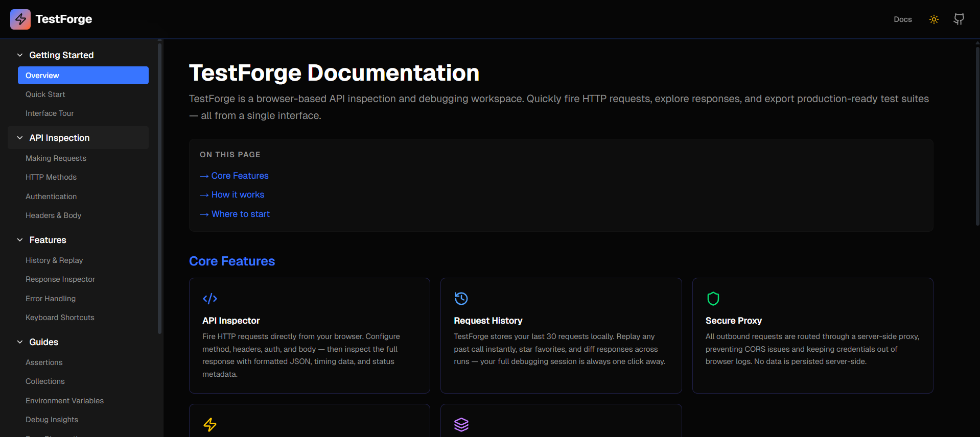The image size is (980, 437).
Task: Click the yellow lightning bolt card icon
Action: click(210, 425)
